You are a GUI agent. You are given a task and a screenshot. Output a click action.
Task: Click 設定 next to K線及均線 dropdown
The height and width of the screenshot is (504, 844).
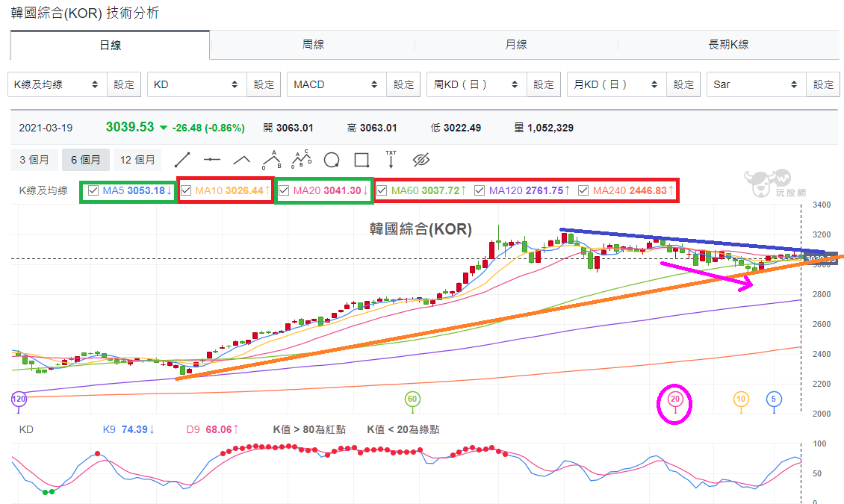124,84
